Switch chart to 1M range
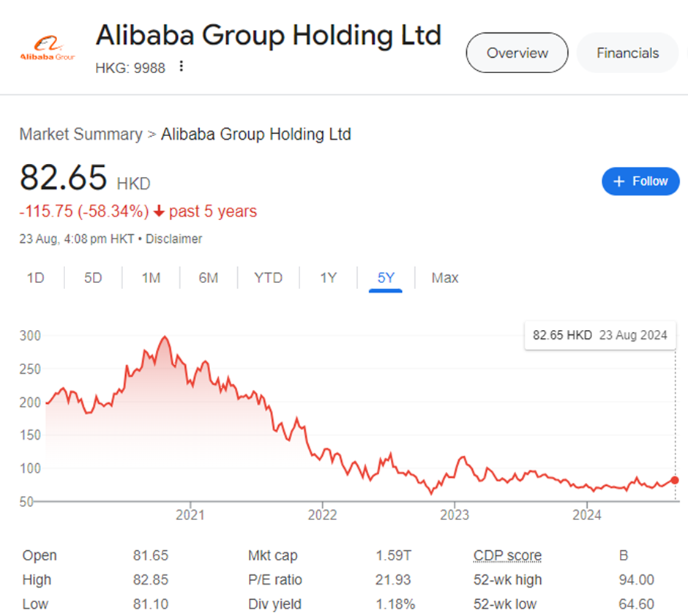The height and width of the screenshot is (616, 688). pos(151,278)
